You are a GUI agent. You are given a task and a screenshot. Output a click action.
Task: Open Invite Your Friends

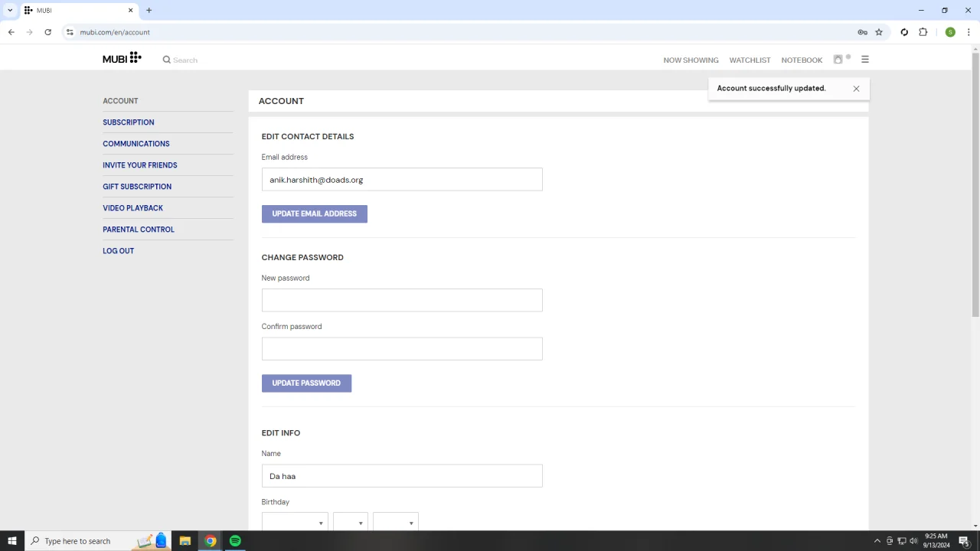pos(140,165)
